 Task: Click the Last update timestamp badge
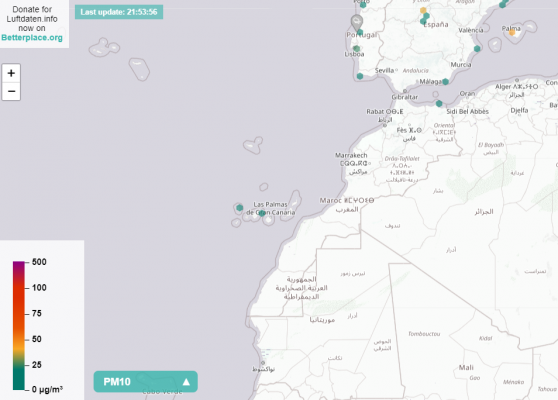(x=119, y=12)
